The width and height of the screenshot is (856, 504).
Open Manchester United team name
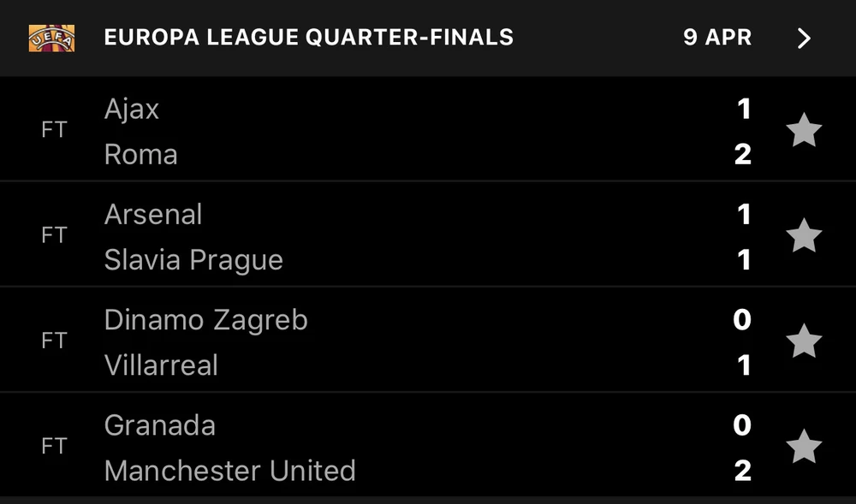(229, 471)
